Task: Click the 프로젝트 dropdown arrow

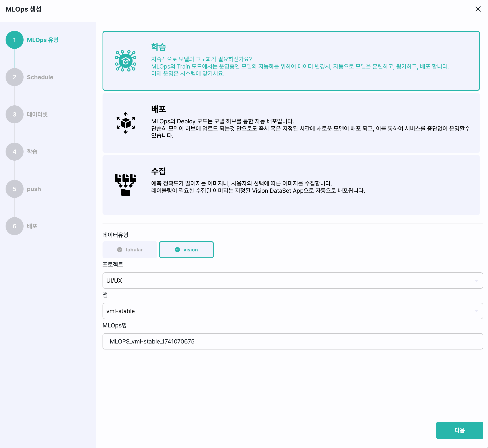Action: [476, 281]
